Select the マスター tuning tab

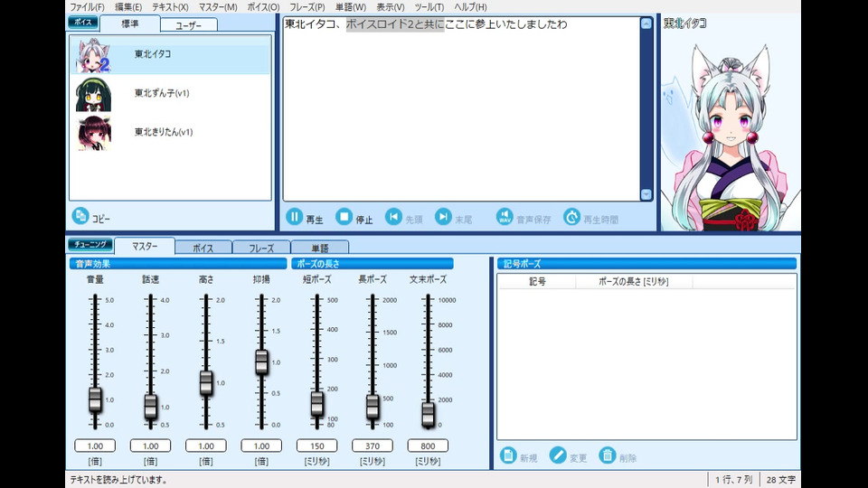(145, 246)
